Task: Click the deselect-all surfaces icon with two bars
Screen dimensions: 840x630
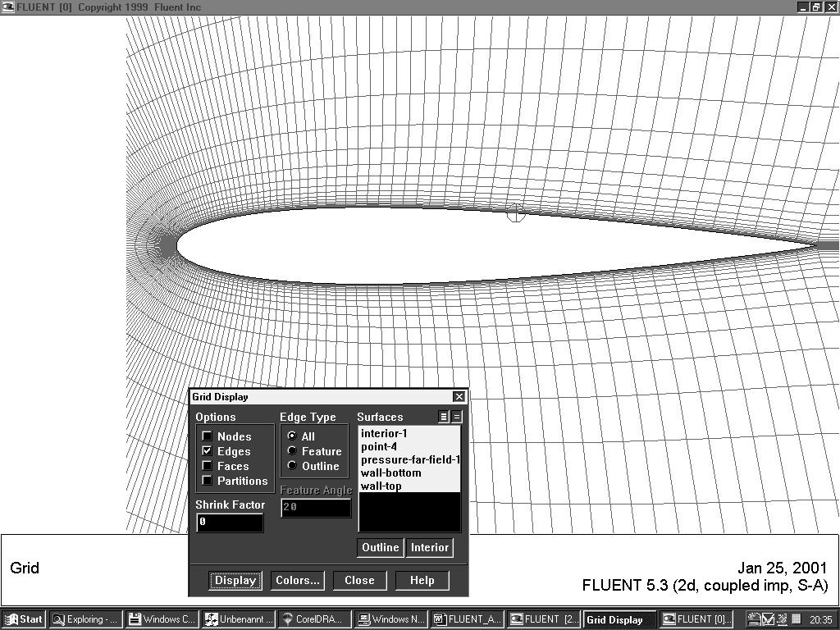Action: pos(456,416)
